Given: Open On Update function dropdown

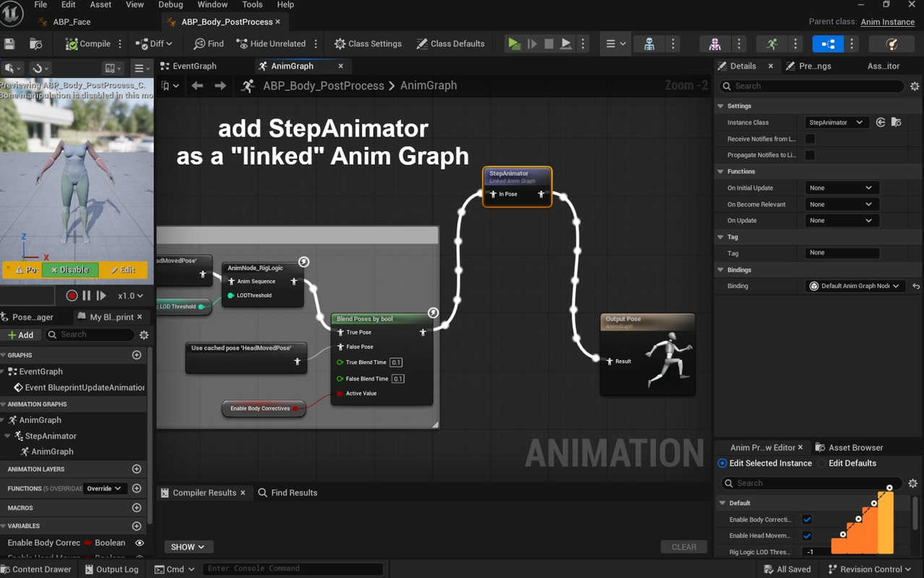Looking at the screenshot, I should (x=842, y=220).
